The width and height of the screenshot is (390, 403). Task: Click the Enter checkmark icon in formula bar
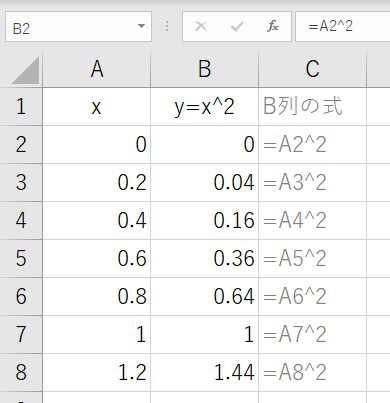[237, 26]
